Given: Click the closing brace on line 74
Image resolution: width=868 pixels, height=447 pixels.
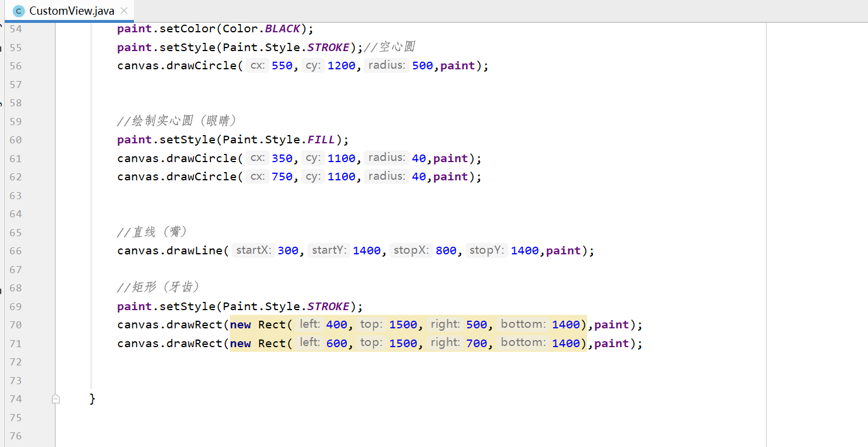Looking at the screenshot, I should tap(92, 399).
